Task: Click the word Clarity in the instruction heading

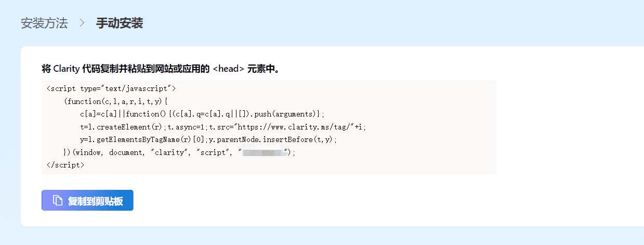Action: pos(66,69)
